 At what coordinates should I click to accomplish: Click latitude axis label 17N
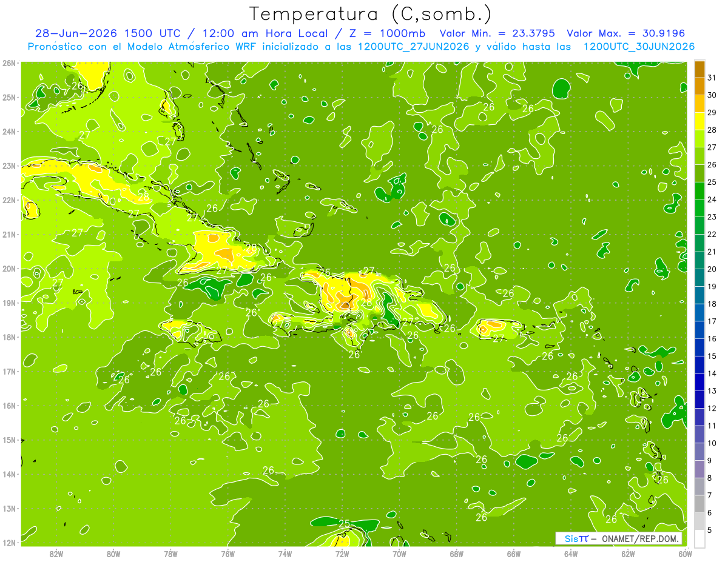click(9, 371)
